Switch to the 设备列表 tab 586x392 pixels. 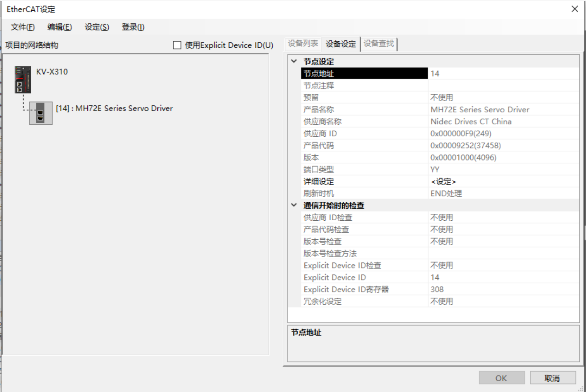[x=303, y=44]
